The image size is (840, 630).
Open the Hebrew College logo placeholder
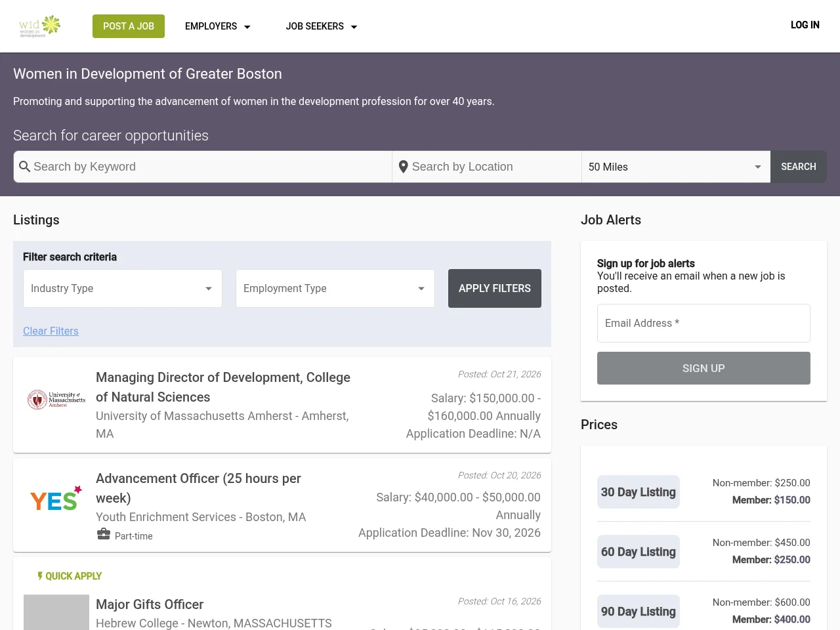pos(56,612)
